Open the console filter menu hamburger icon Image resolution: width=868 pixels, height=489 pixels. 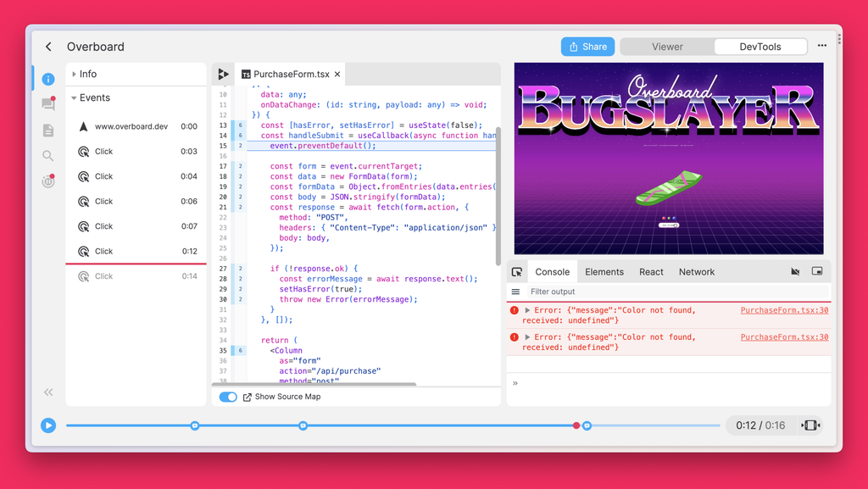coord(515,292)
